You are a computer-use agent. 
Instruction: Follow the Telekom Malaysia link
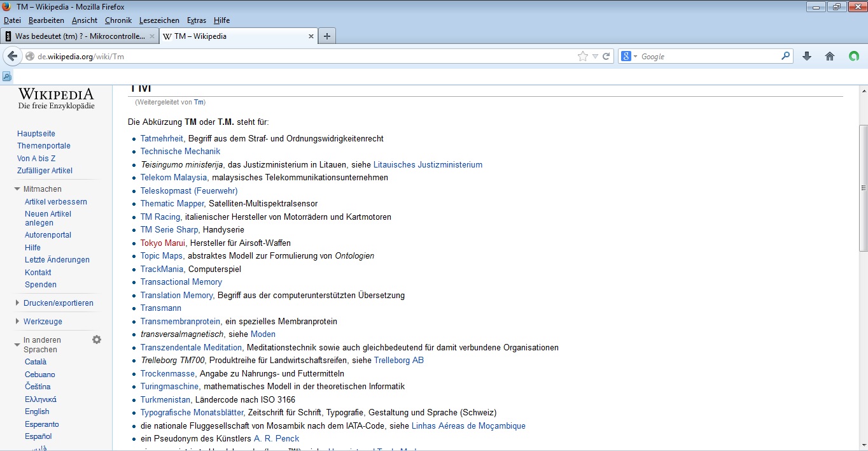click(x=174, y=177)
